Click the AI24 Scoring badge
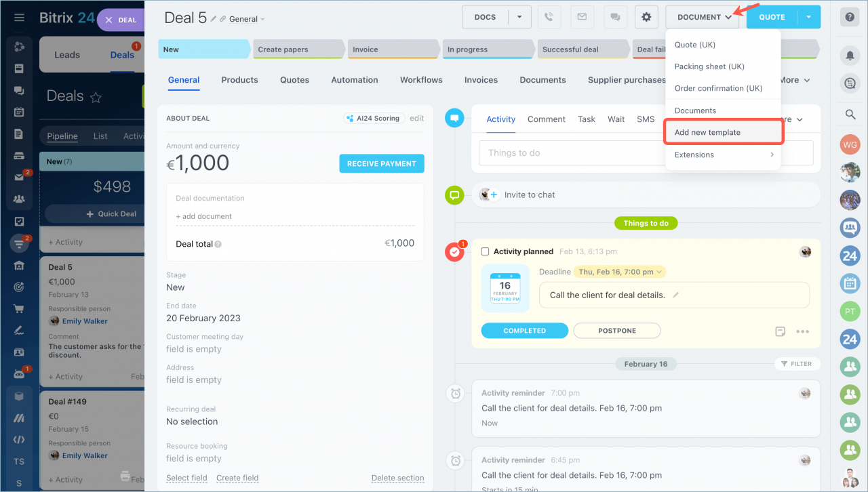 click(x=374, y=118)
